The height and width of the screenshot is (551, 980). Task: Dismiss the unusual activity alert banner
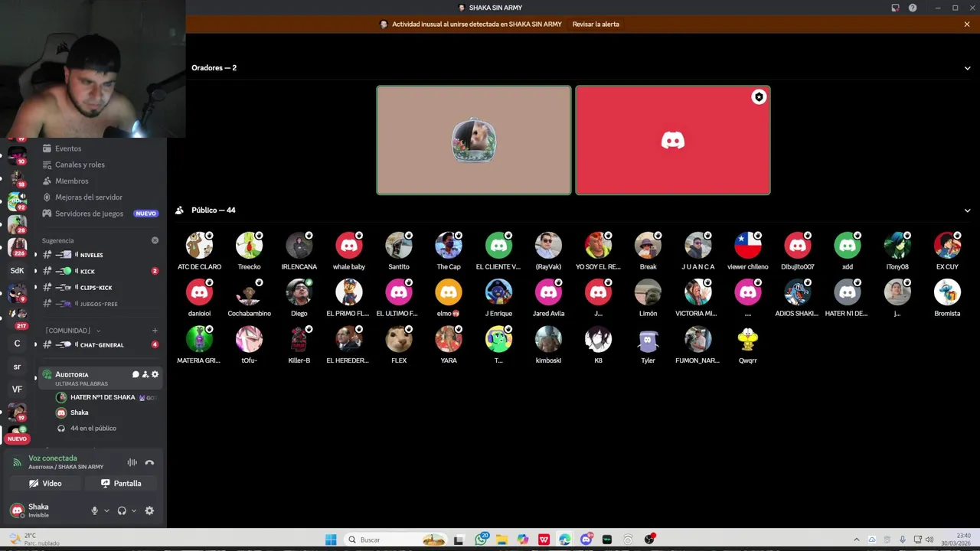coord(967,24)
